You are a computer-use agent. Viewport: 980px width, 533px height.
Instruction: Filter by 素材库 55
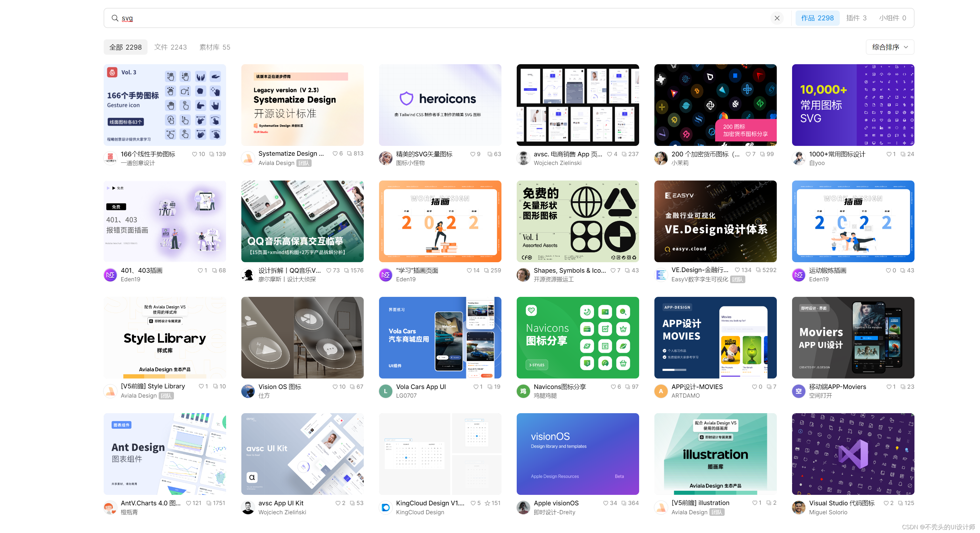(x=215, y=47)
